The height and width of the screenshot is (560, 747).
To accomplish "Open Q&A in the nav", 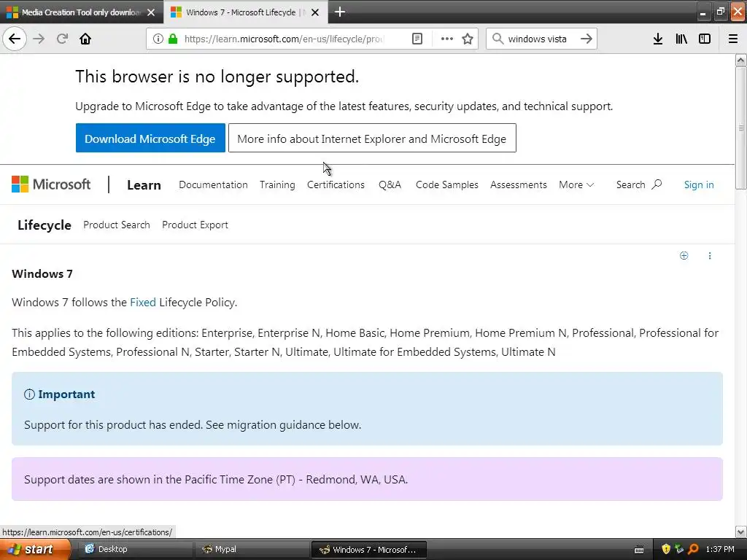I will tap(390, 184).
